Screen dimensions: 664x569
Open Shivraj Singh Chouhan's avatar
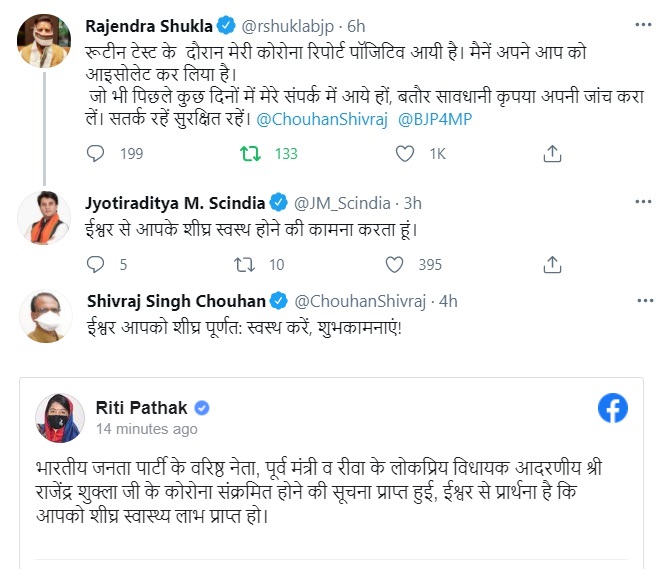(x=43, y=320)
